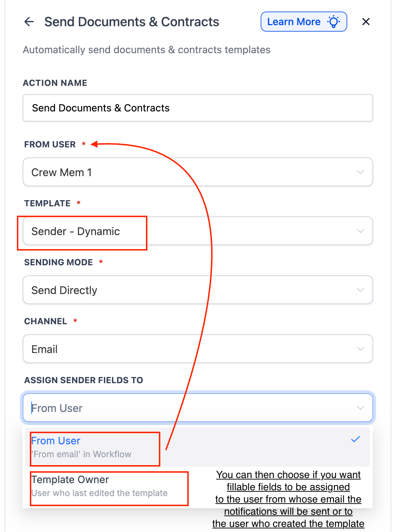394x532 pixels.
Task: Open the Send Directly sending mode dropdown
Action: pos(198,290)
